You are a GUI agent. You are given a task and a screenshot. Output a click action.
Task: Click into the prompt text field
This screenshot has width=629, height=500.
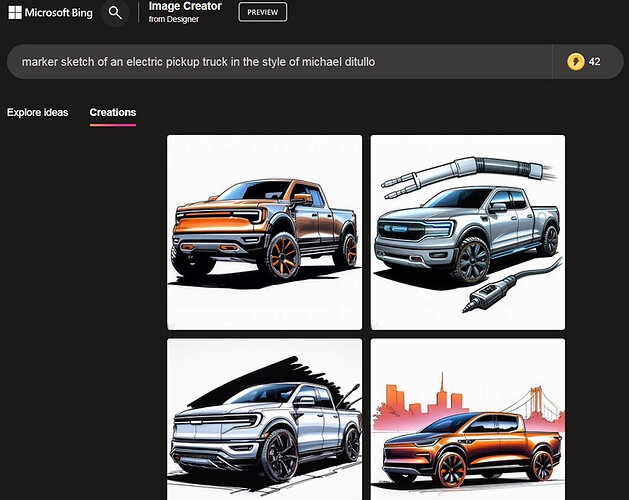point(279,62)
